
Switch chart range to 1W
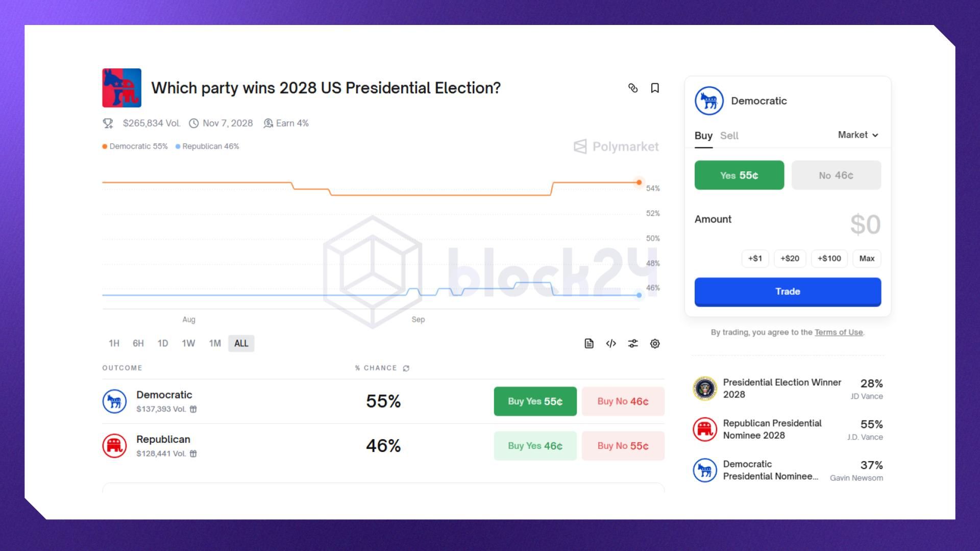pos(188,343)
